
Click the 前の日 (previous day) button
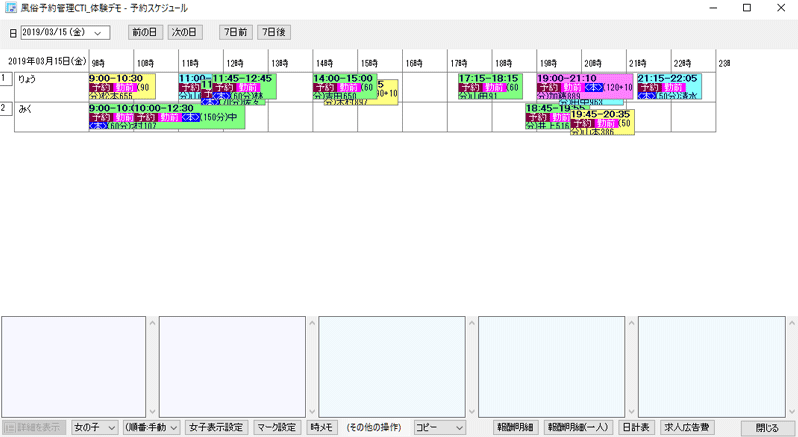tap(145, 32)
